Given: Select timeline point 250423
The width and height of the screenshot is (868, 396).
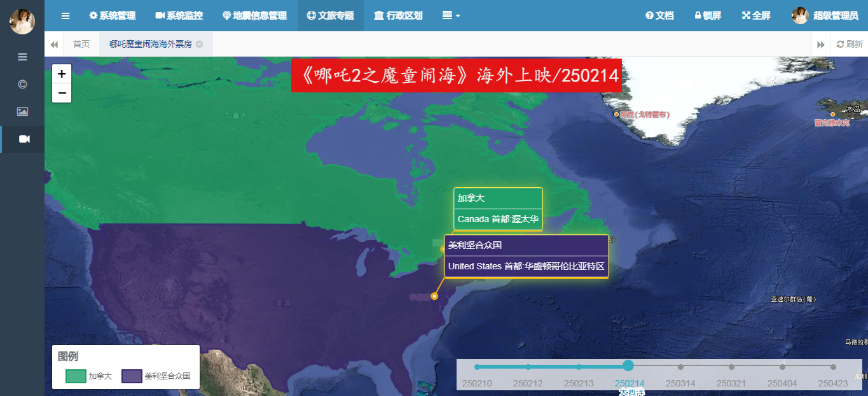Looking at the screenshot, I should (x=833, y=367).
